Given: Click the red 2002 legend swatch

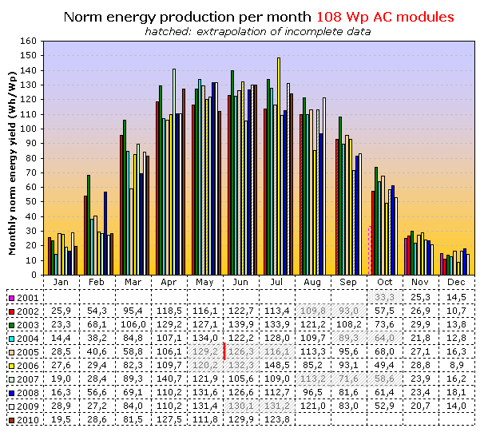Looking at the screenshot, I should (x=10, y=310).
